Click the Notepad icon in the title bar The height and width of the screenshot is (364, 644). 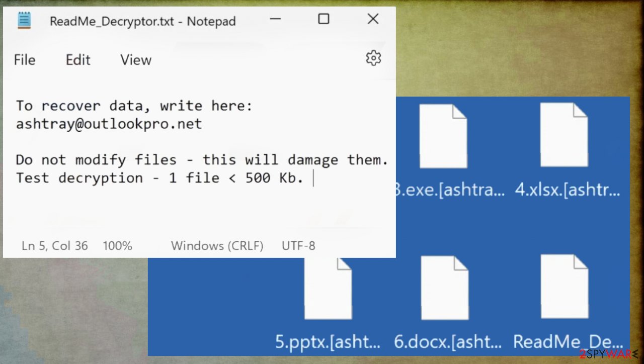click(23, 20)
